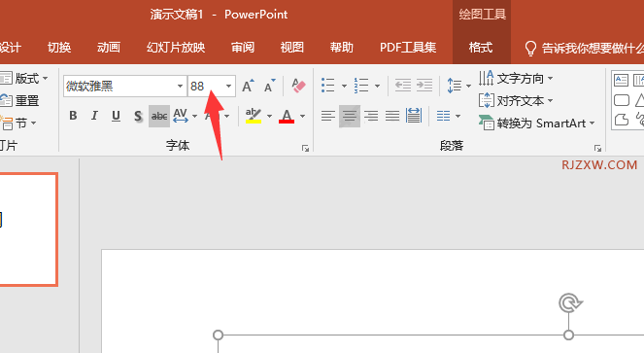The image size is (644, 353).
Task: Switch to the 帮助 tab
Action: (341, 48)
